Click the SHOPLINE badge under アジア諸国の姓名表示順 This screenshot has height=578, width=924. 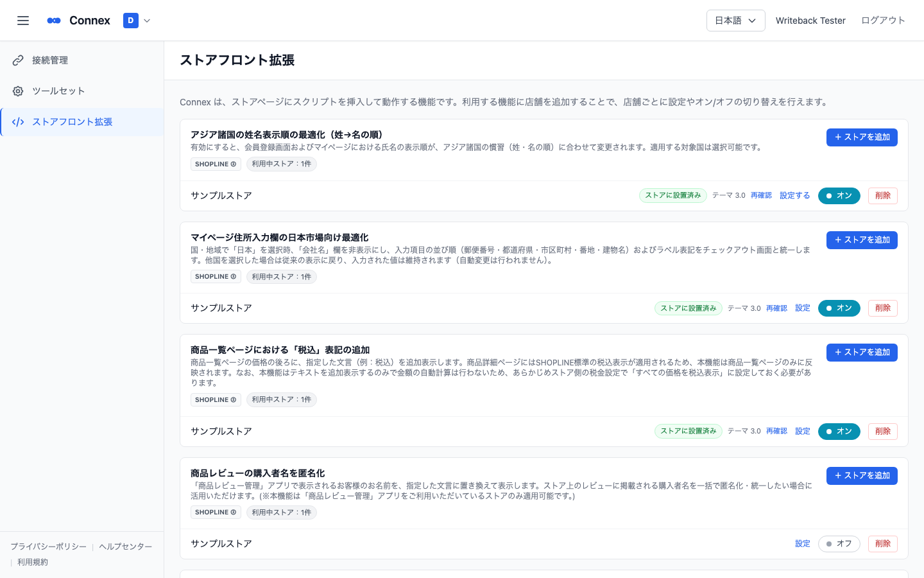(216, 164)
